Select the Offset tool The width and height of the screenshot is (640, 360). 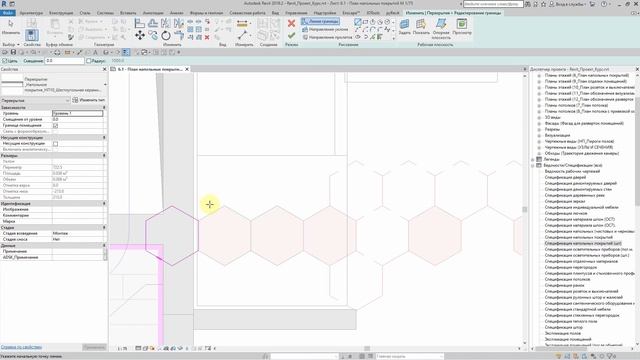153,23
